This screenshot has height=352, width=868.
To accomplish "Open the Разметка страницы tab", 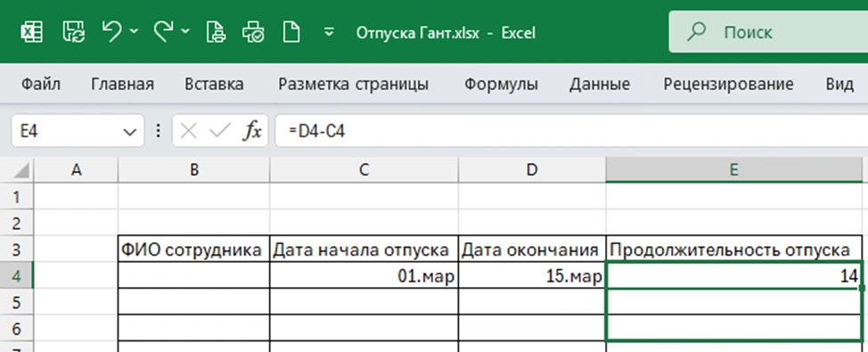I will click(353, 84).
